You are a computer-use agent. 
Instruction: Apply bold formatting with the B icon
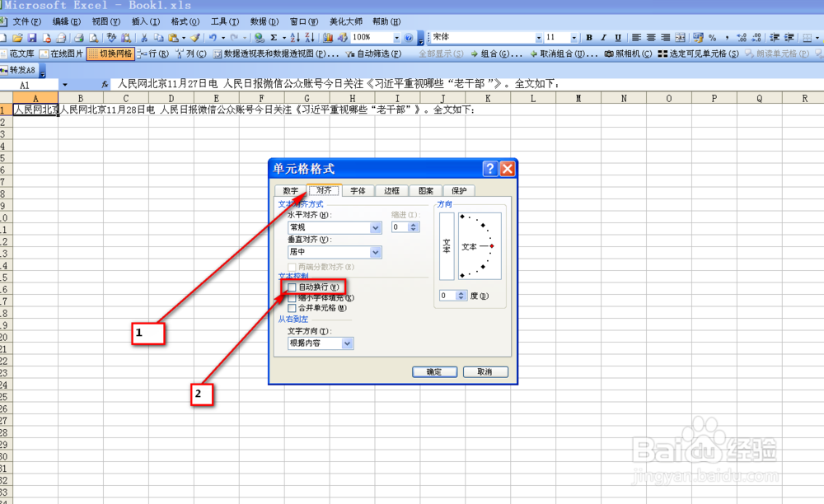(x=589, y=38)
